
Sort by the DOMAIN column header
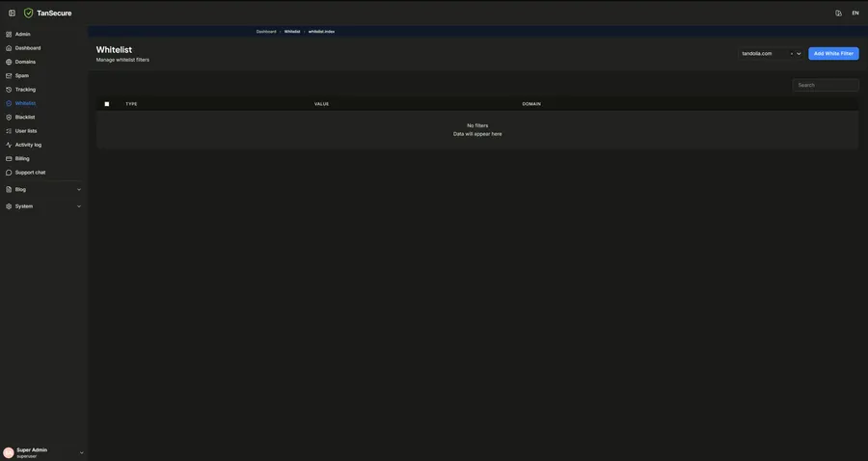[x=531, y=104]
